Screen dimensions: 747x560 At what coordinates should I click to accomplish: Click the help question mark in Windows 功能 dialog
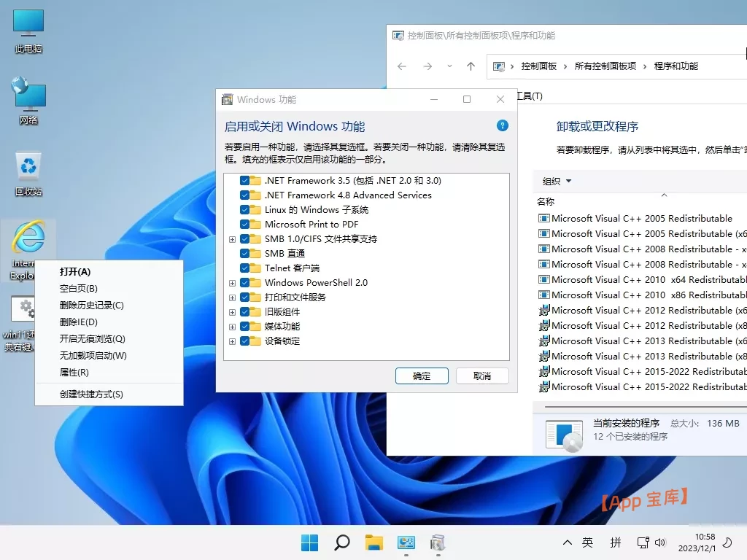pyautogui.click(x=502, y=125)
